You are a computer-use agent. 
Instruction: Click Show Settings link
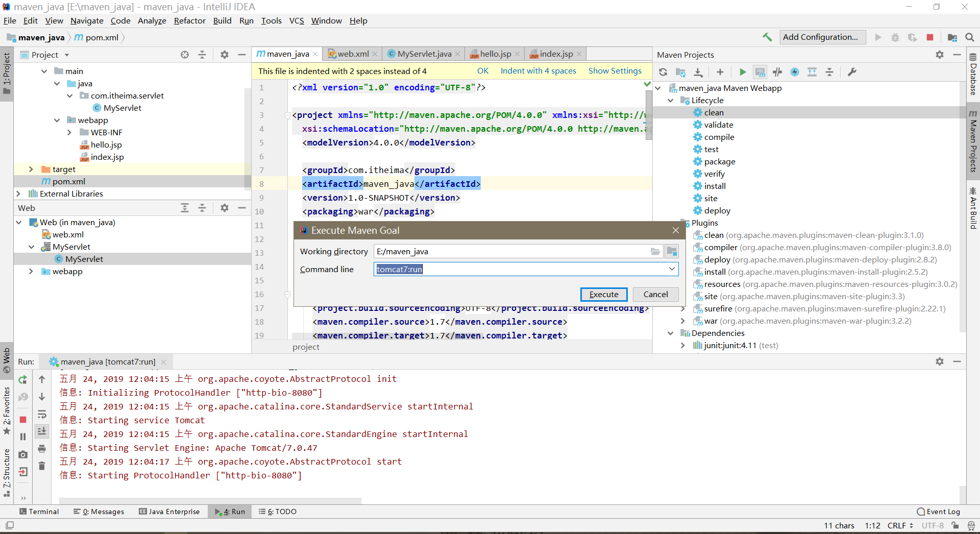pyautogui.click(x=615, y=70)
